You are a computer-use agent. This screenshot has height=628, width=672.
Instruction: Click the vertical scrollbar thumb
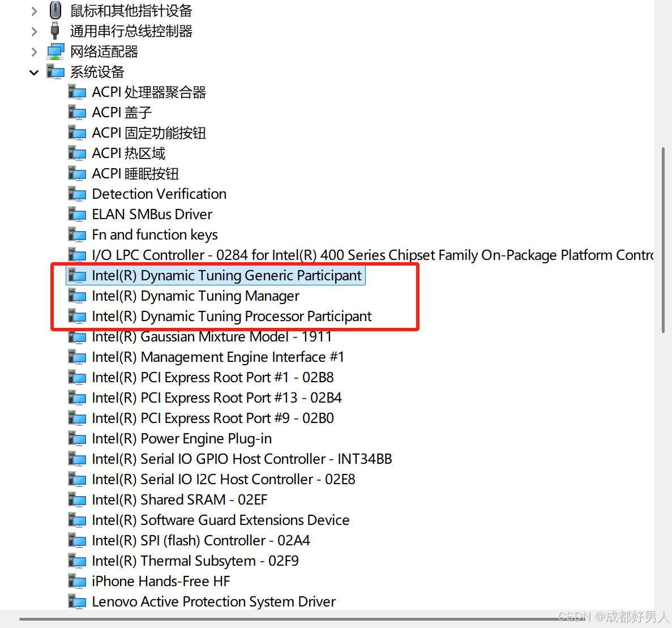tap(663, 240)
